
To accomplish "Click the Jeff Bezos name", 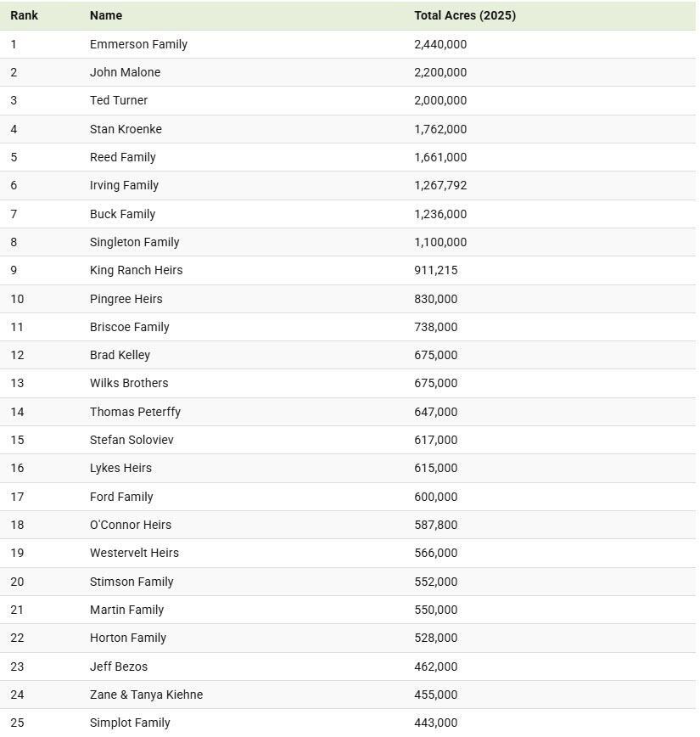I will [x=119, y=667].
